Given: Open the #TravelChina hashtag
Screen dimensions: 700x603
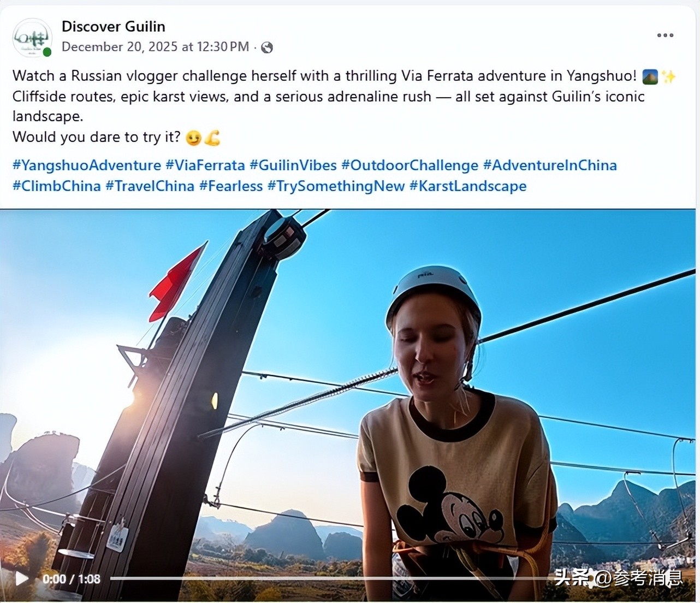Looking at the screenshot, I should (x=151, y=186).
